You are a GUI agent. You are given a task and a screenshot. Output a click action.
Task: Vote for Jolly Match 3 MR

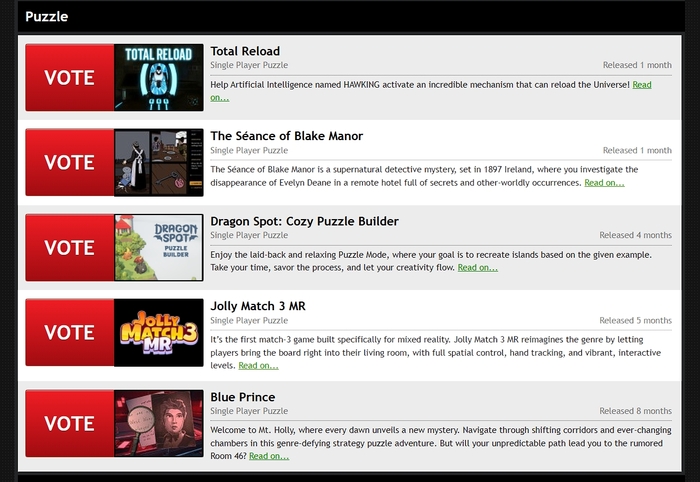70,333
